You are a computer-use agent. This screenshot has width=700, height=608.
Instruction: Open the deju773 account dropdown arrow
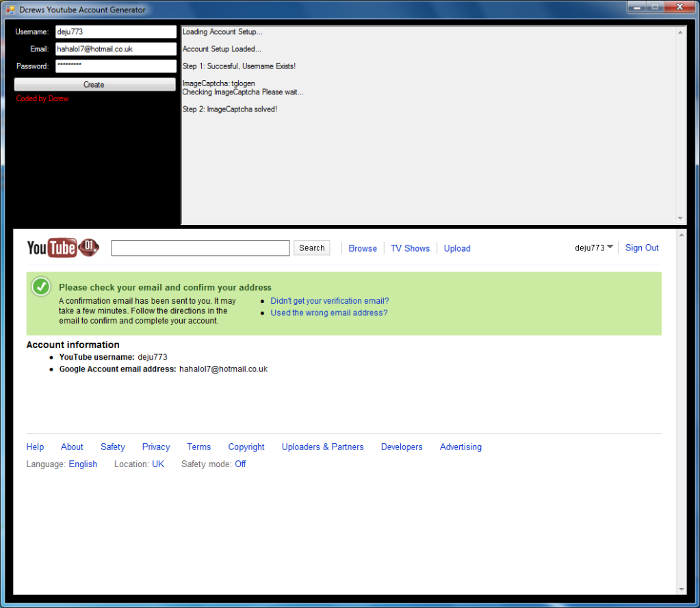click(610, 247)
